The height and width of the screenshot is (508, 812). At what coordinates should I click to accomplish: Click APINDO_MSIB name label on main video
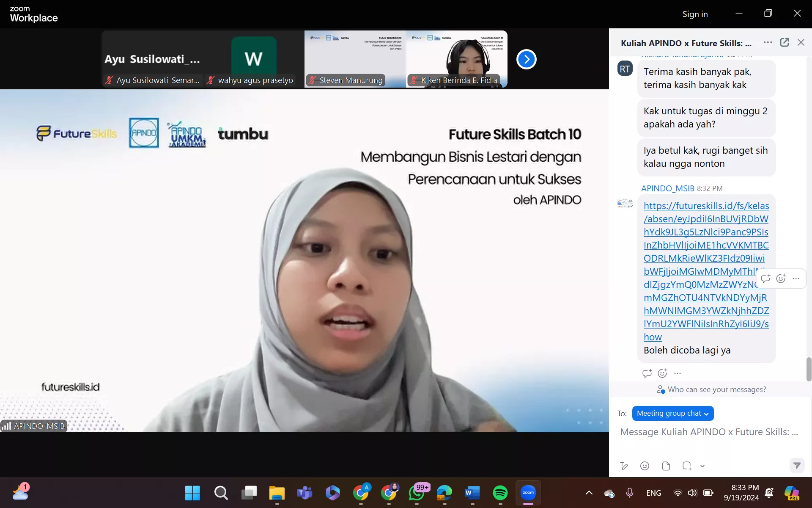(34, 426)
